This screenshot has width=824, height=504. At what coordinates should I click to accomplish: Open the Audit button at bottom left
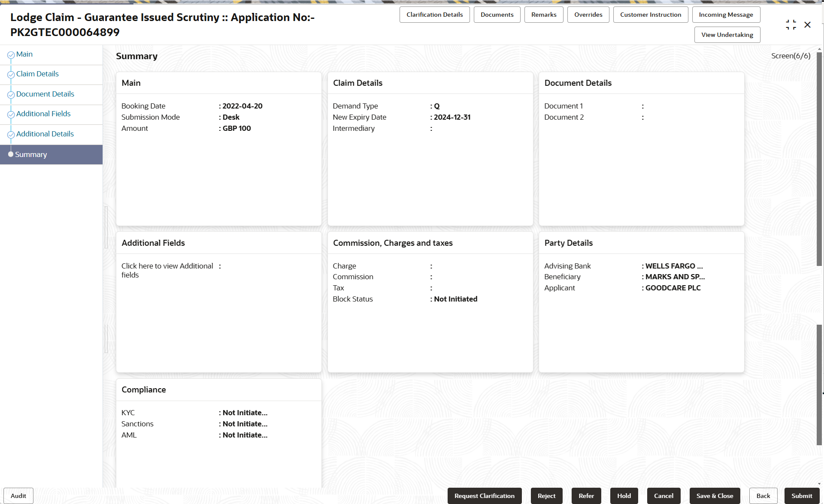18,496
